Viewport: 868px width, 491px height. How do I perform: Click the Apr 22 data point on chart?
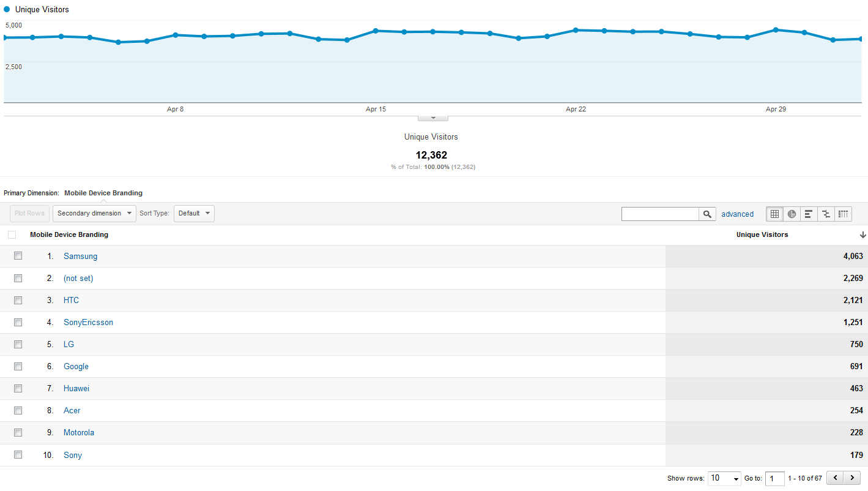(x=576, y=30)
